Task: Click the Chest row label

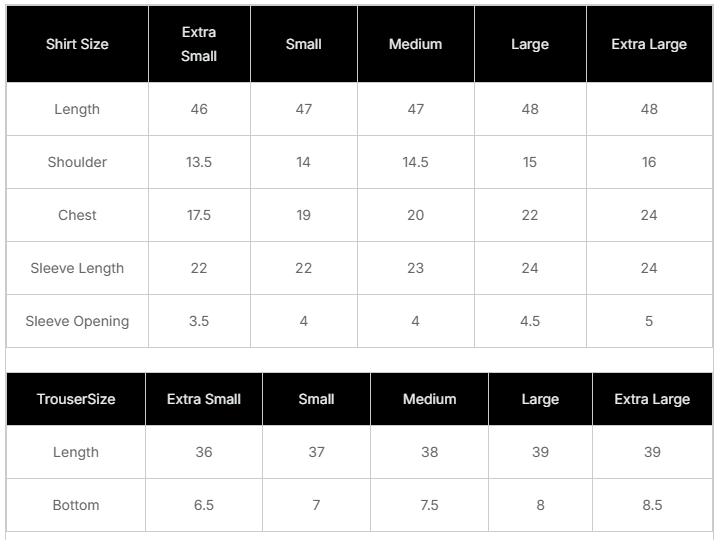Action: coord(77,215)
